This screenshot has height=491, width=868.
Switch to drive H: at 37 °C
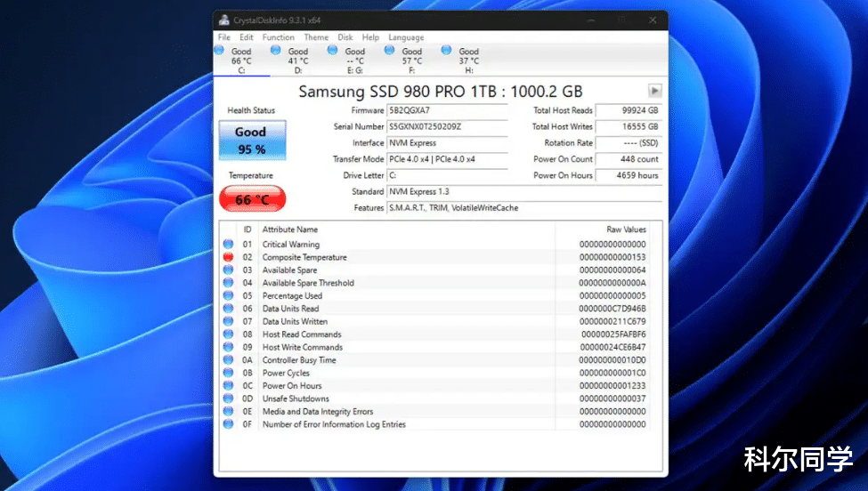tap(469, 60)
